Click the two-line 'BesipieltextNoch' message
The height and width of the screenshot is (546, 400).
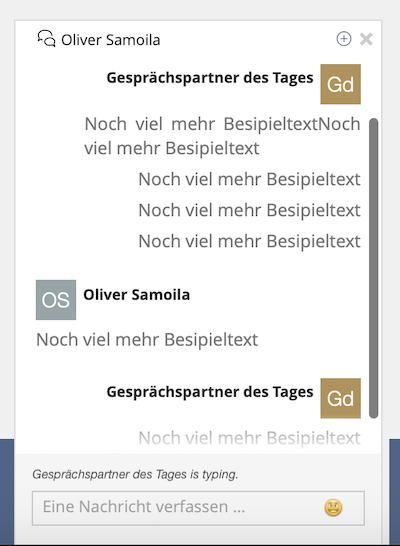[222, 136]
